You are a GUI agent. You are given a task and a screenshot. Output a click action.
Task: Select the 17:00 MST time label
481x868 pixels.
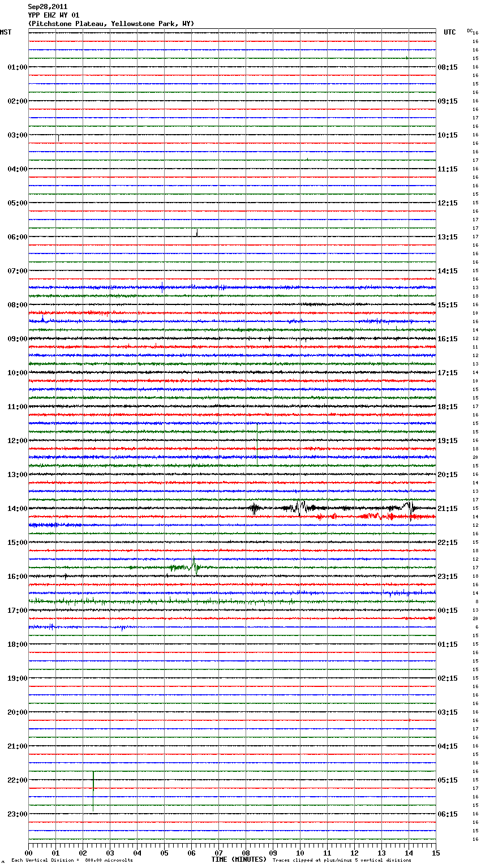click(x=17, y=611)
